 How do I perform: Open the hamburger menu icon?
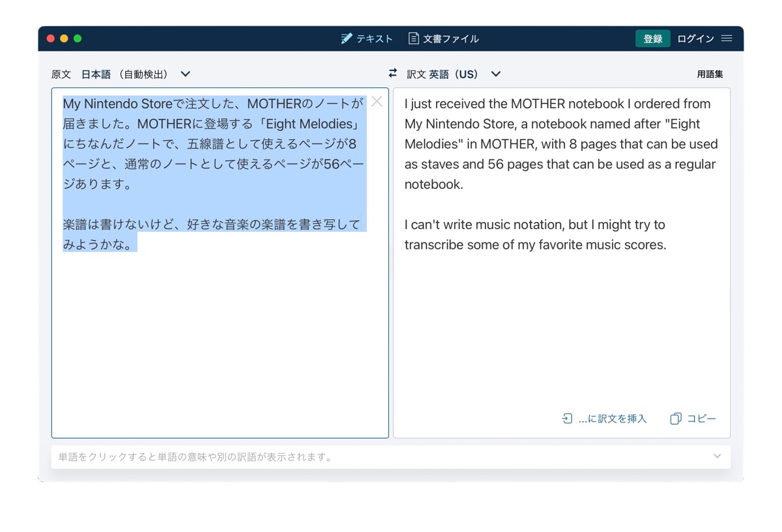coord(727,38)
